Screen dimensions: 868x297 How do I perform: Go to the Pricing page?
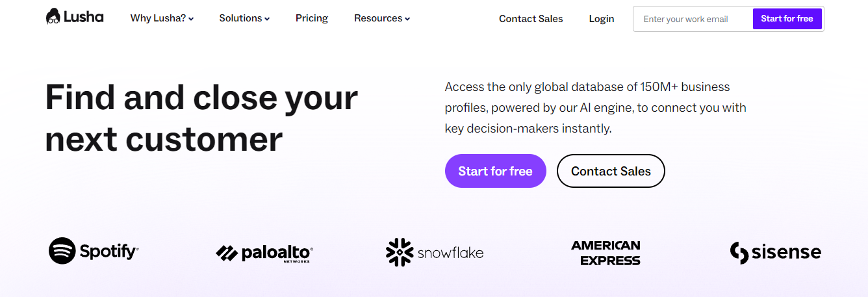tap(312, 18)
